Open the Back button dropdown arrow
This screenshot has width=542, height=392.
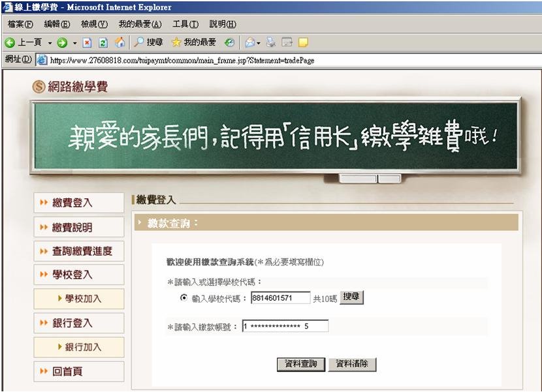[48, 42]
